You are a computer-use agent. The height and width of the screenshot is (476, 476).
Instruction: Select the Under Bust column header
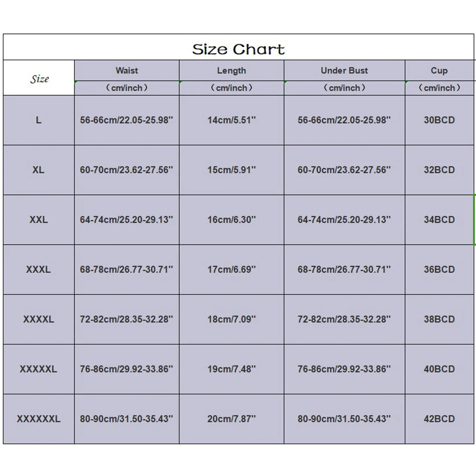point(344,71)
